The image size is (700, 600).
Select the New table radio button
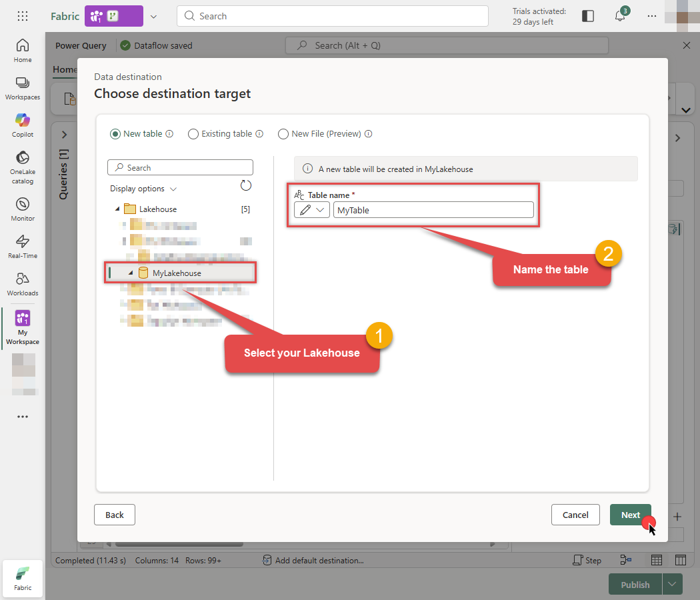point(115,133)
